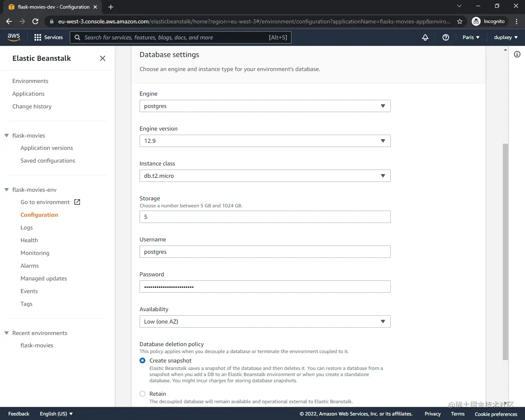Open the info panel icon on right edge
This screenshot has width=525, height=420.
(517, 54)
